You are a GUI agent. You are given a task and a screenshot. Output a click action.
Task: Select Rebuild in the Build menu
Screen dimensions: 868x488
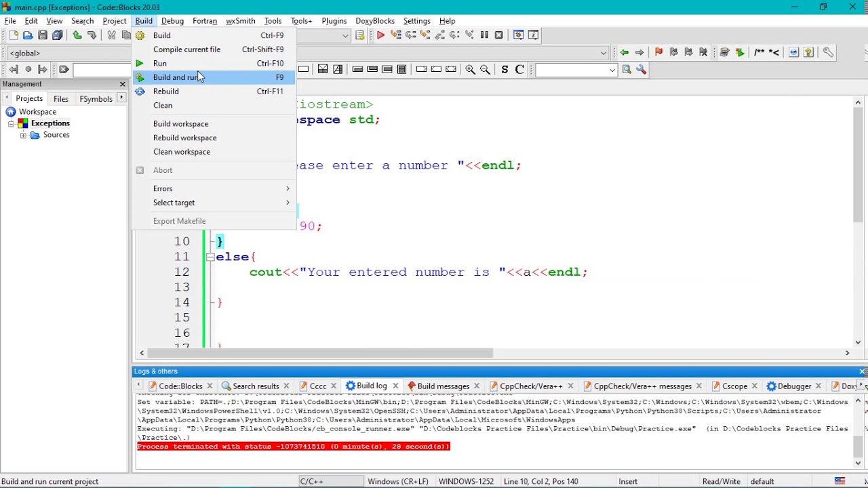(x=214, y=91)
